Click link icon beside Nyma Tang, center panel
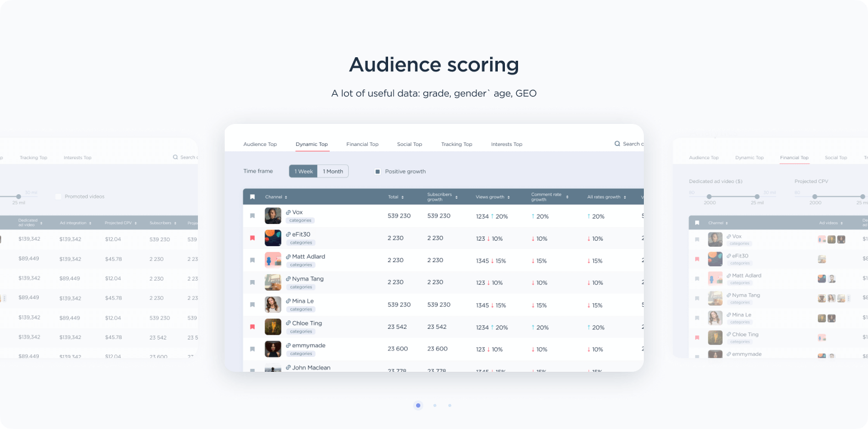Screen dimensions: 868x429 289,279
